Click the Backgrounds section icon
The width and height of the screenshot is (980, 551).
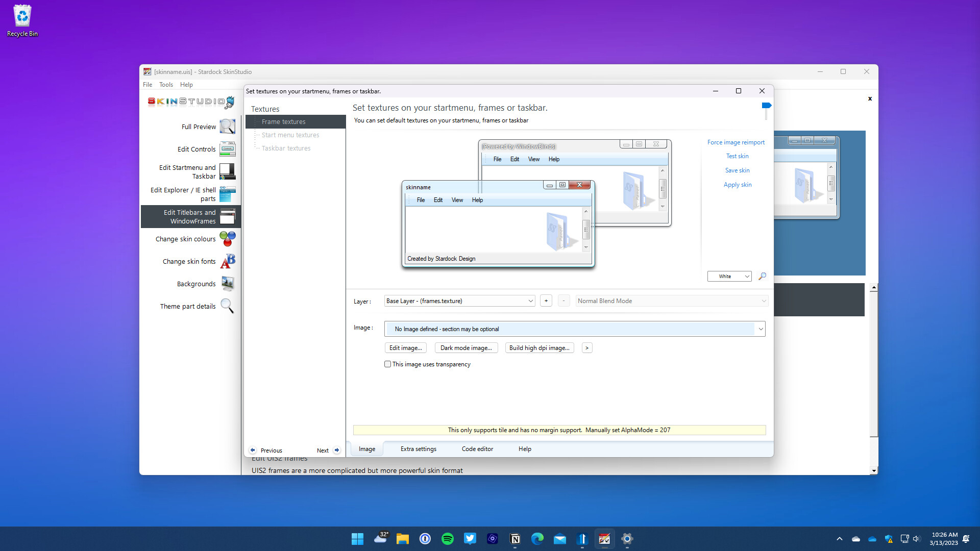(x=228, y=283)
